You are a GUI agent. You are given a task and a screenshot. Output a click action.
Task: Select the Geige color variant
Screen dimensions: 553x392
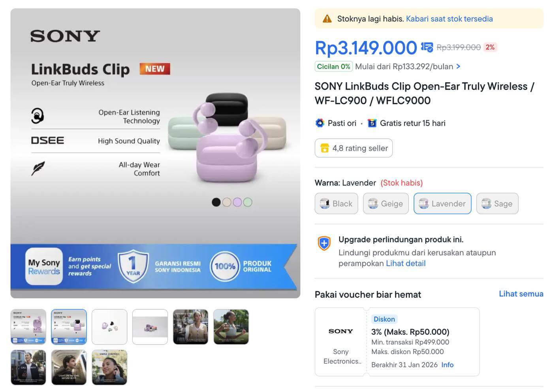tap(386, 204)
